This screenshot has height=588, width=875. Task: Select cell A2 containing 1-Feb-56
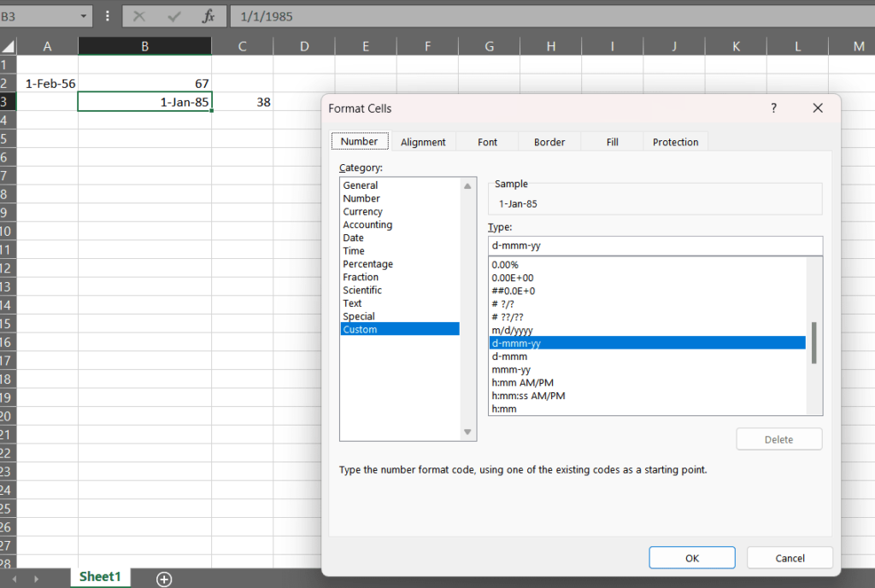click(x=48, y=84)
